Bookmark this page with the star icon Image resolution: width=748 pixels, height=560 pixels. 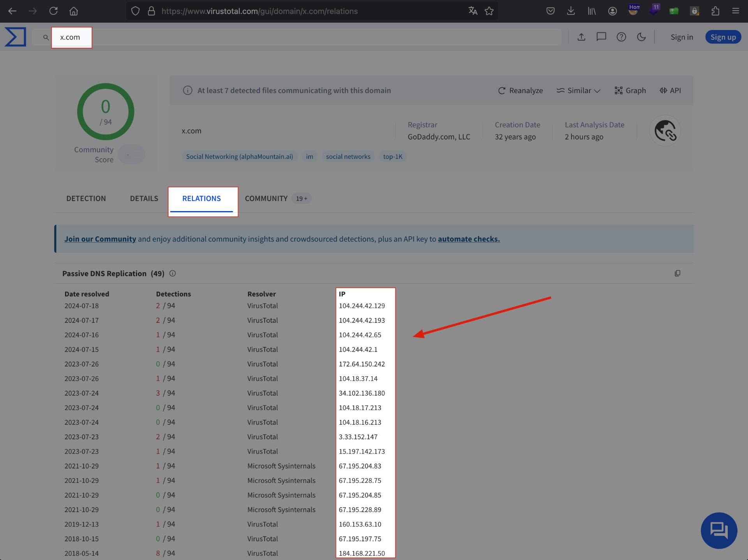coord(489,11)
